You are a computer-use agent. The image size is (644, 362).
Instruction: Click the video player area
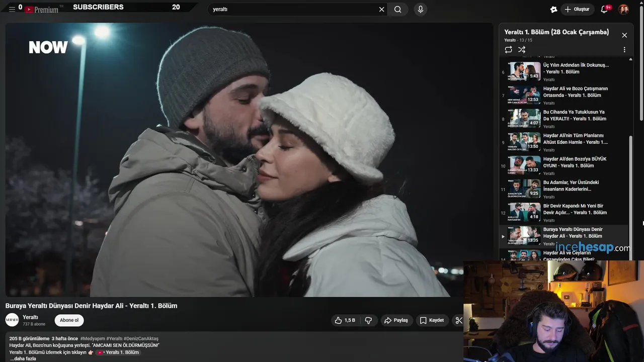tap(249, 159)
